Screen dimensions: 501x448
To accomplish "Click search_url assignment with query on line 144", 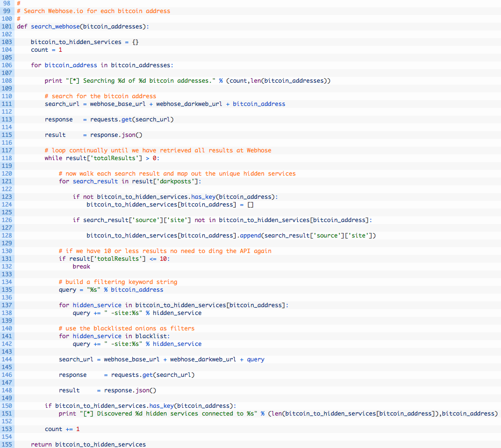I will [162, 359].
